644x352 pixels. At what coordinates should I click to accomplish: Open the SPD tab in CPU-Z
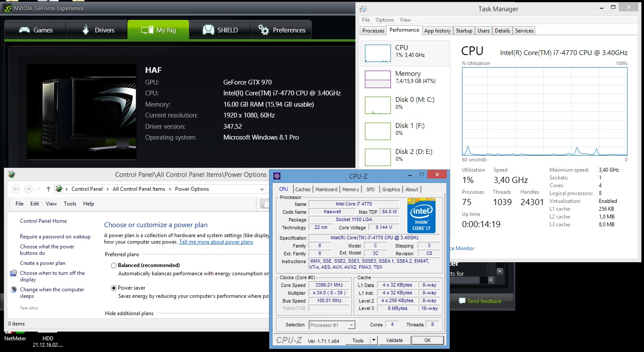(x=371, y=189)
